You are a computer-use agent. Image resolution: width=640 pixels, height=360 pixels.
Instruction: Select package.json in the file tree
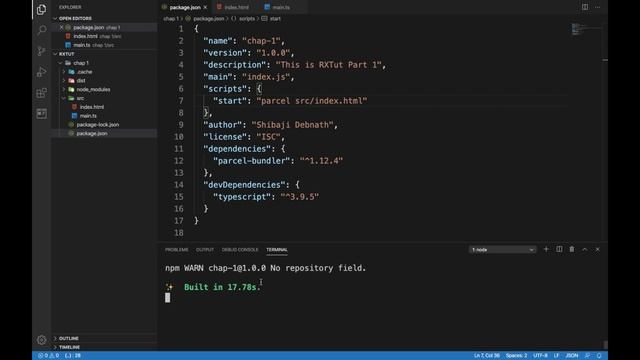pos(92,133)
